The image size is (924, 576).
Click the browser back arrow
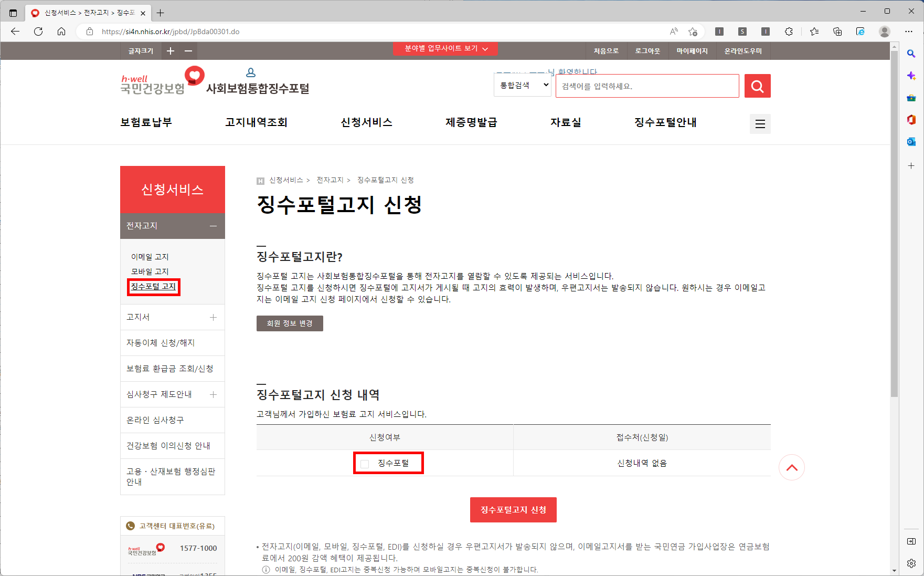pyautogui.click(x=15, y=32)
